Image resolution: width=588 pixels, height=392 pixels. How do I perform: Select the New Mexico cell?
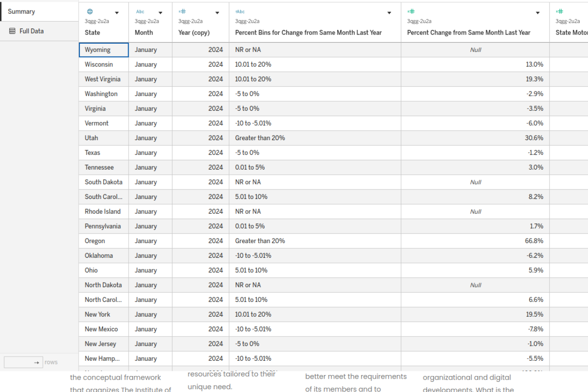tap(104, 329)
